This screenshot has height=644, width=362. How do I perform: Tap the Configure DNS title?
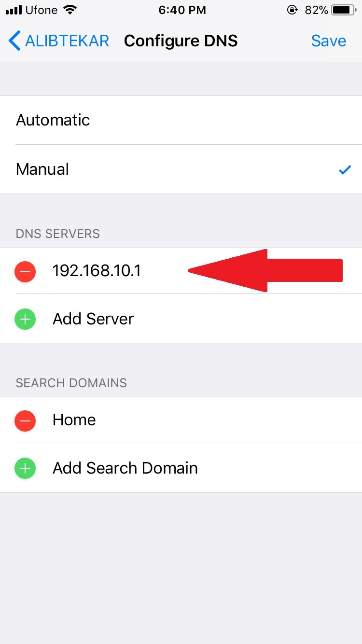[x=181, y=41]
